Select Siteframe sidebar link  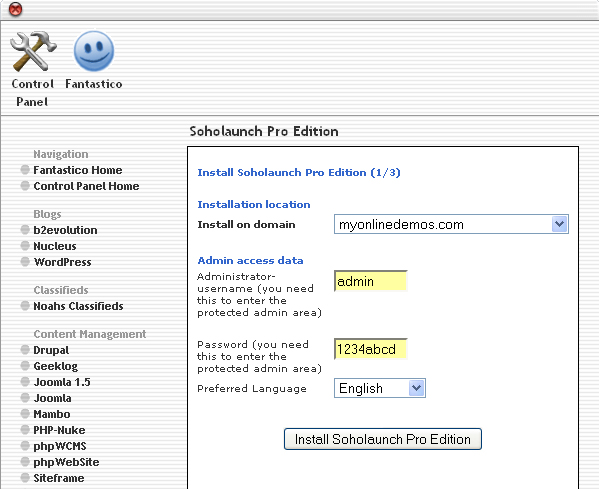59,478
